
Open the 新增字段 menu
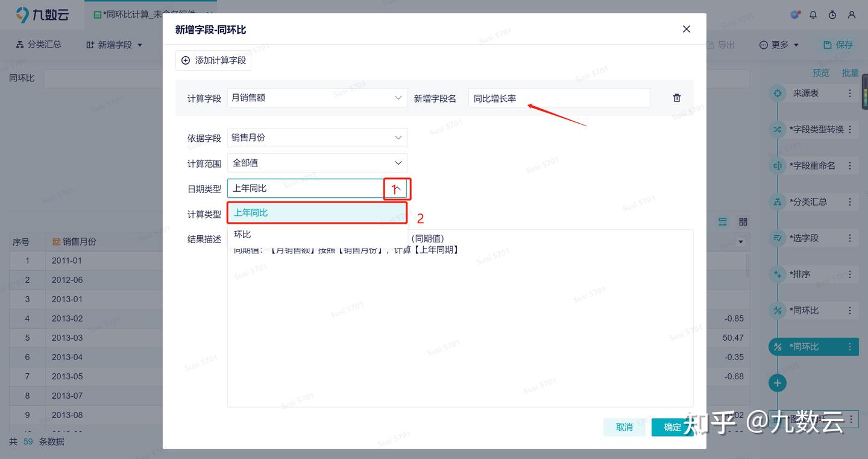pyautogui.click(x=113, y=44)
